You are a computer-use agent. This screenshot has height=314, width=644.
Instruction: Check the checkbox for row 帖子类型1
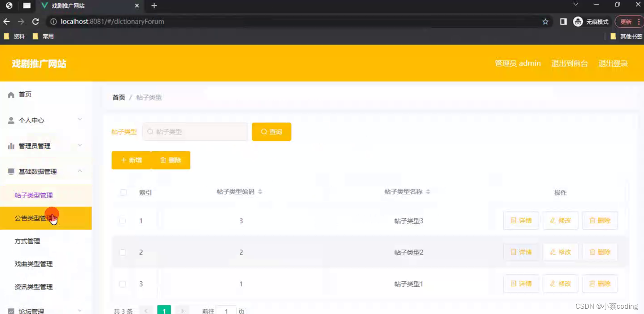[123, 284]
